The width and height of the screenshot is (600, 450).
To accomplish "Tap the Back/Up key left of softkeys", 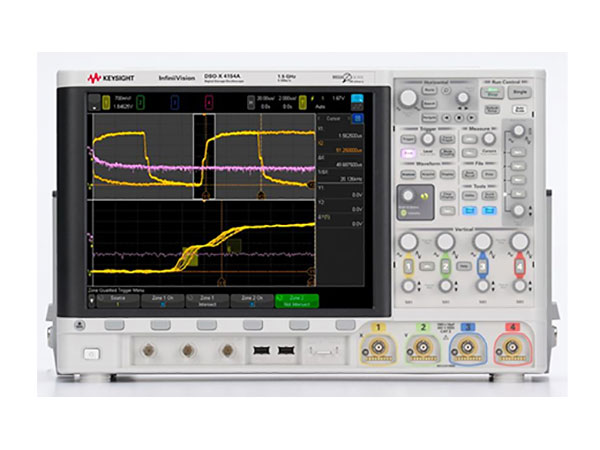I will [80, 325].
